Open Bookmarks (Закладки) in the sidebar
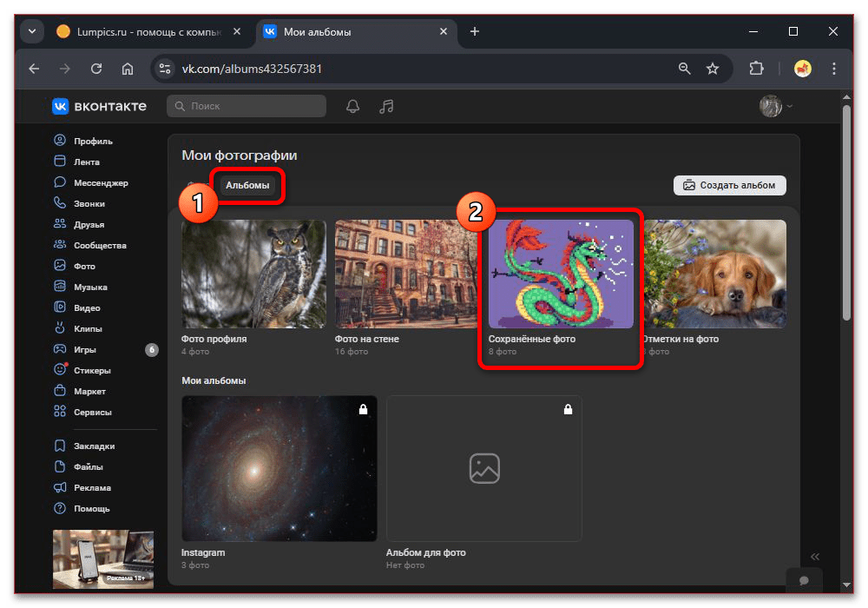The height and width of the screenshot is (608, 868). coord(94,446)
